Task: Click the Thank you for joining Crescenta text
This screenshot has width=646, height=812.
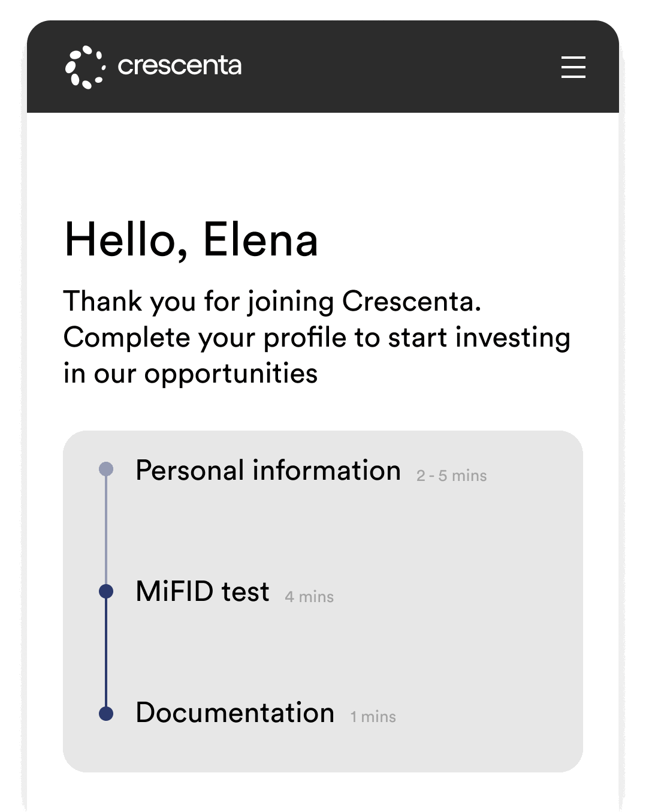Action: point(273,301)
